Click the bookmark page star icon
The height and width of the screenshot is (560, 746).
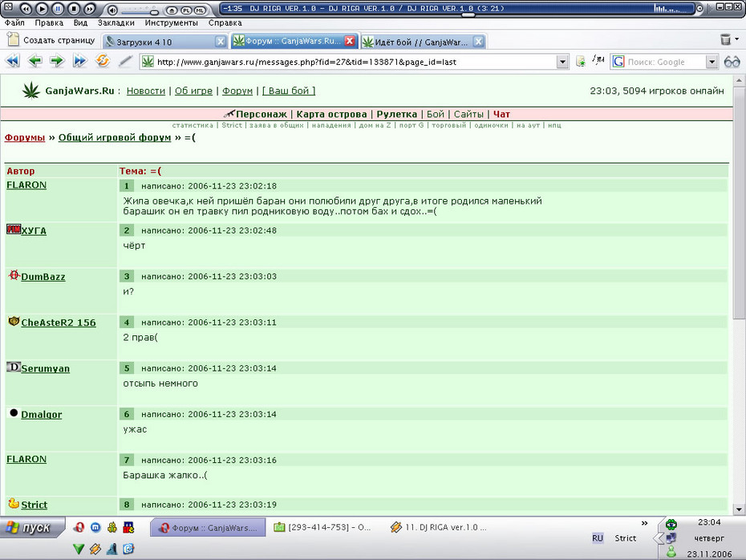581,62
